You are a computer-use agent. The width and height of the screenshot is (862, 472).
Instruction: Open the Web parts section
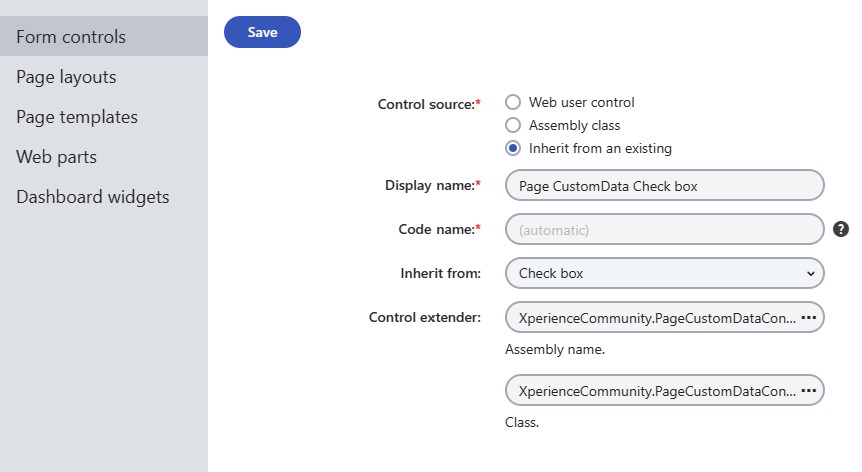[56, 157]
